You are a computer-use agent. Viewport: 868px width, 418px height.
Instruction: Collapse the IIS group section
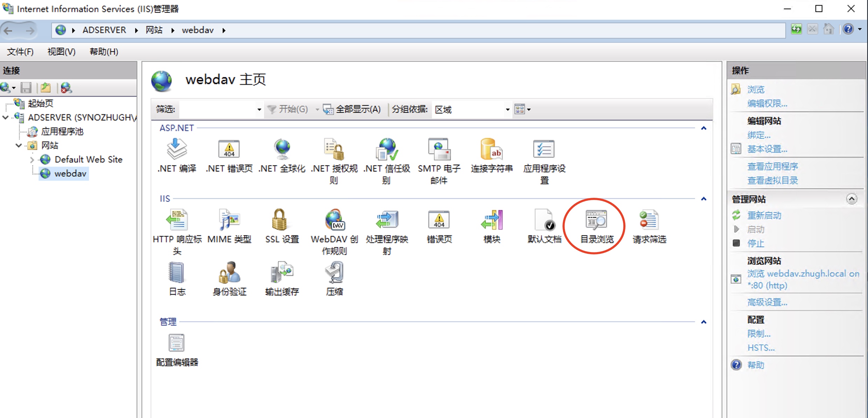tap(703, 199)
